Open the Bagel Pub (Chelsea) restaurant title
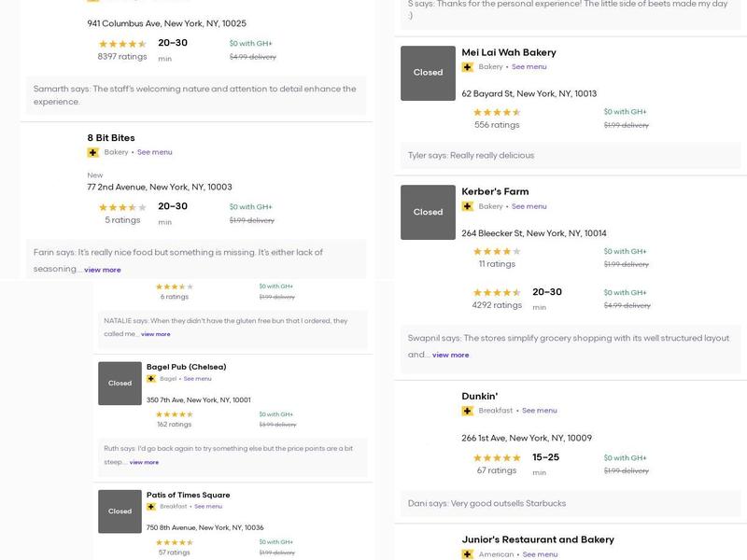 coord(187,367)
